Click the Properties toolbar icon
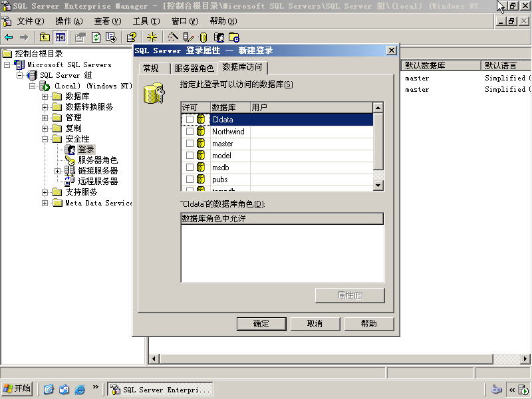Viewport: 532px width, 399px height. [x=80, y=37]
